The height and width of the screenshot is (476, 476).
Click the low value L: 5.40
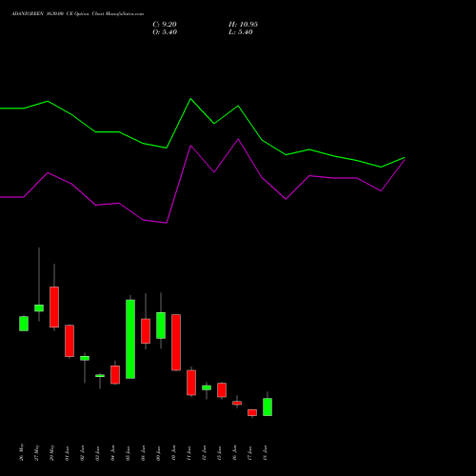point(241,32)
